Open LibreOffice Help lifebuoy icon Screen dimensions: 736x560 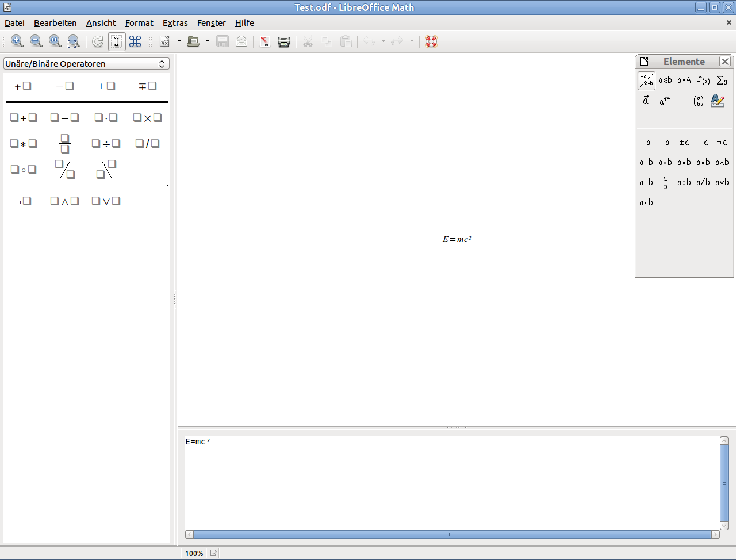431,41
